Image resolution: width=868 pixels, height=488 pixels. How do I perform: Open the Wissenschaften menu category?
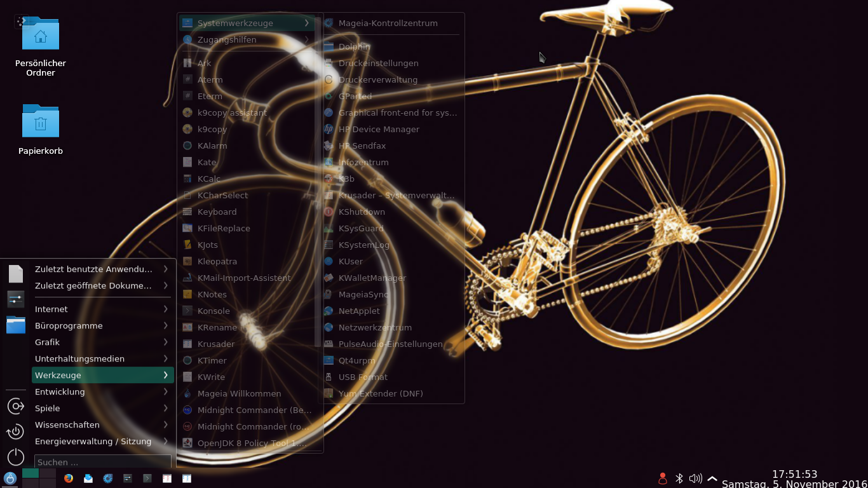point(103,424)
